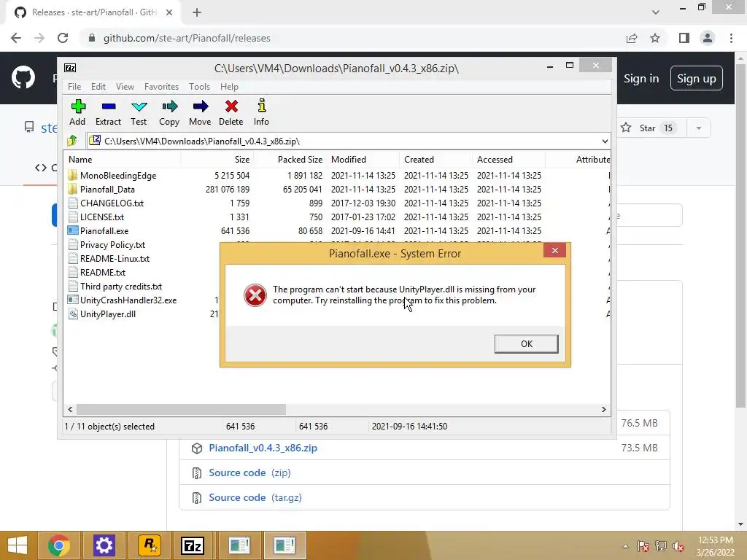
Task: Click the share page icon in Chrome
Action: [x=632, y=38]
